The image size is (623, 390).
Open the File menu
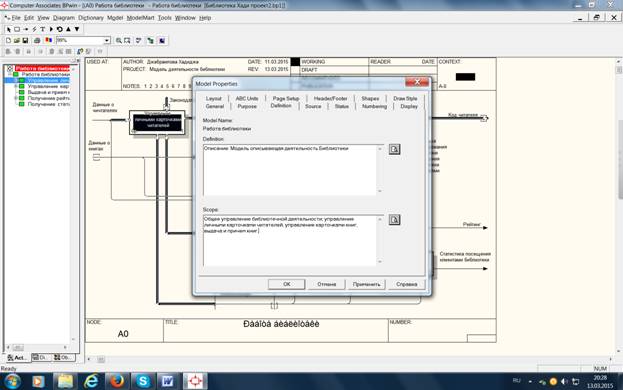(16, 18)
